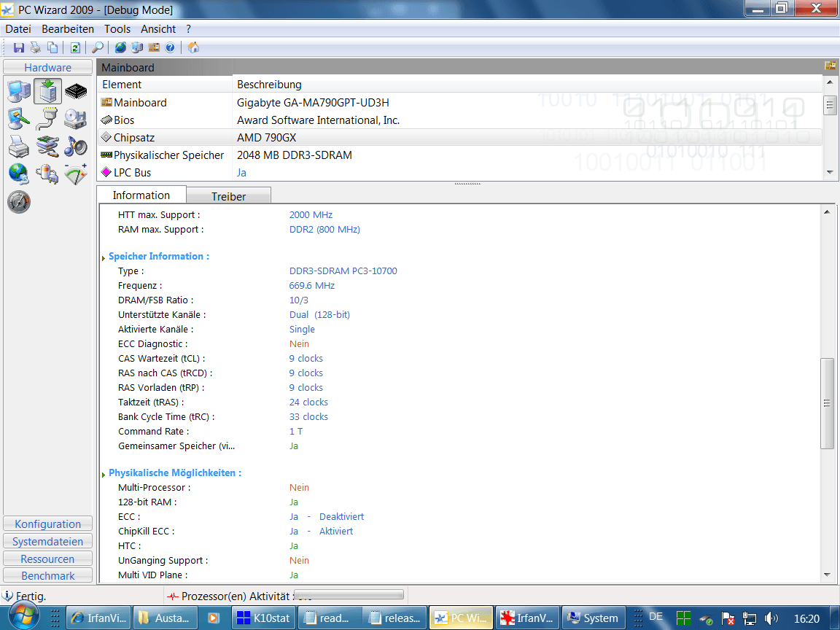The image size is (840, 630).
Task: Select the Chipsatz row
Action: click(459, 138)
